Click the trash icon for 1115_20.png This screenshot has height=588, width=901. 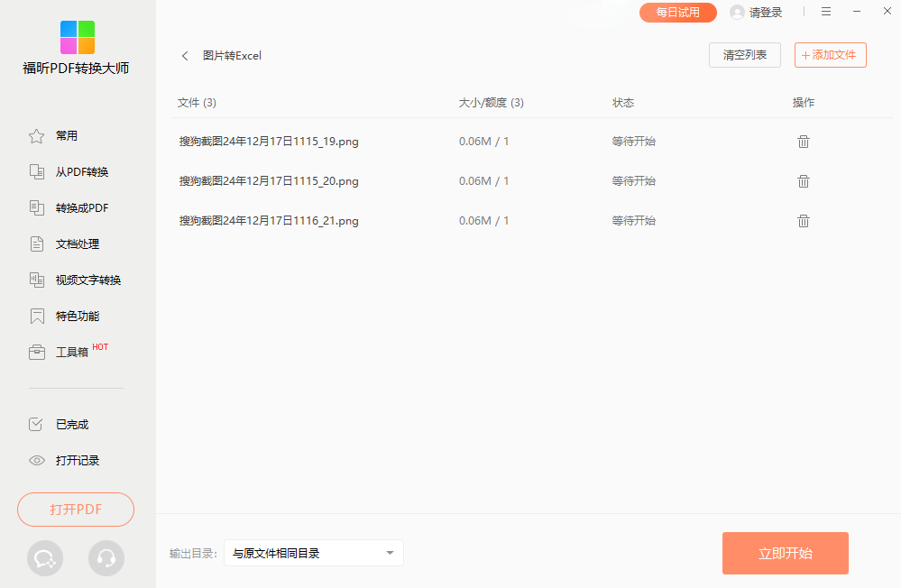[x=803, y=181]
